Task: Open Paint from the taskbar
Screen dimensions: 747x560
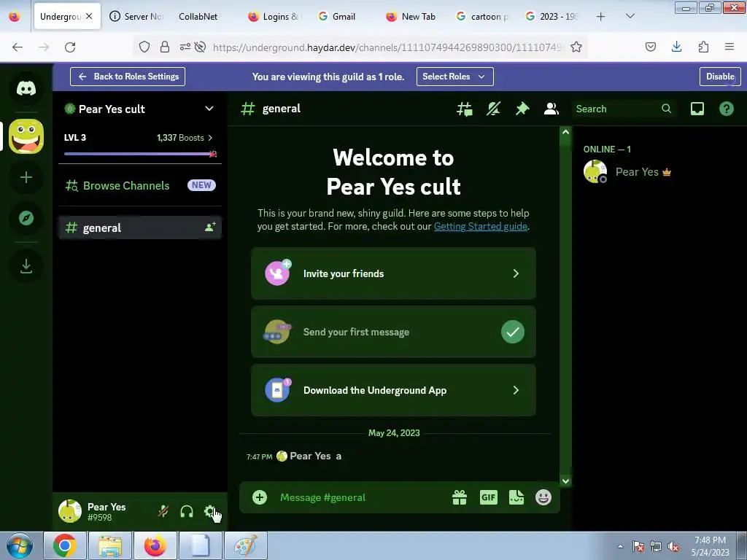Action: coord(246,545)
